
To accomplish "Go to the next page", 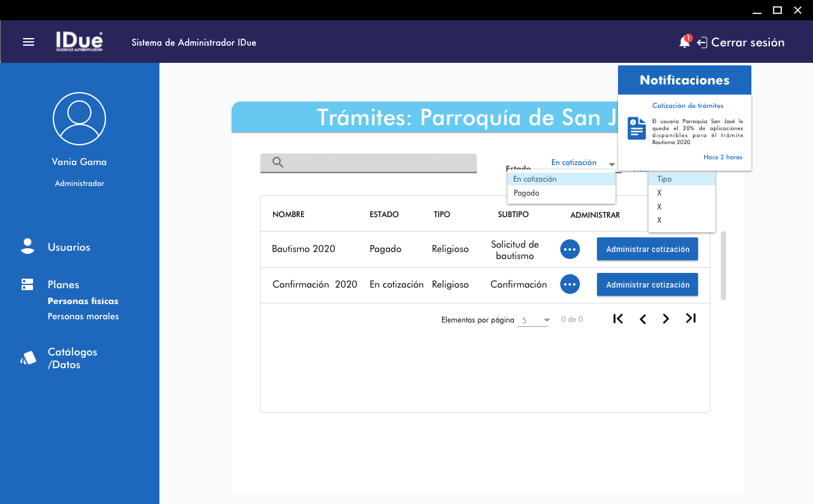I will click(666, 319).
